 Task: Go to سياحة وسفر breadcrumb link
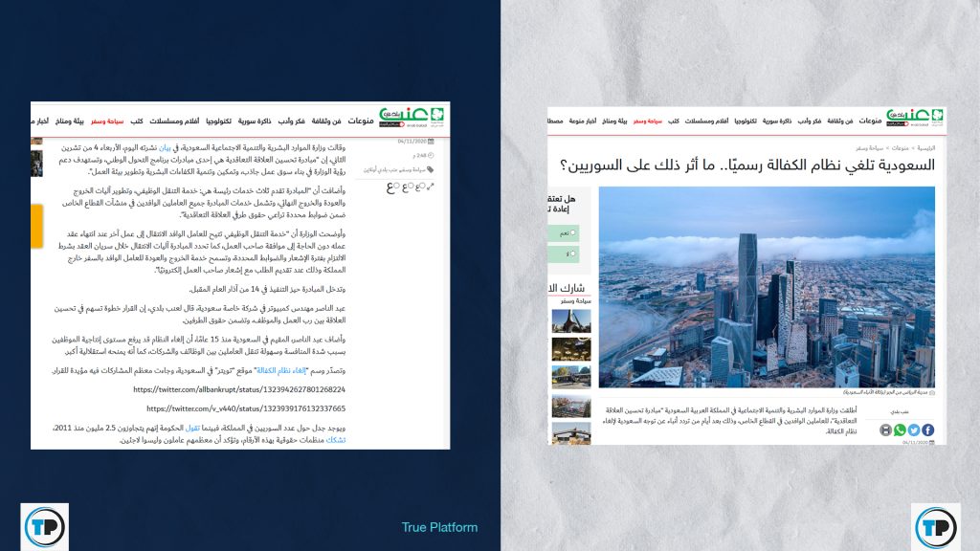click(x=869, y=148)
